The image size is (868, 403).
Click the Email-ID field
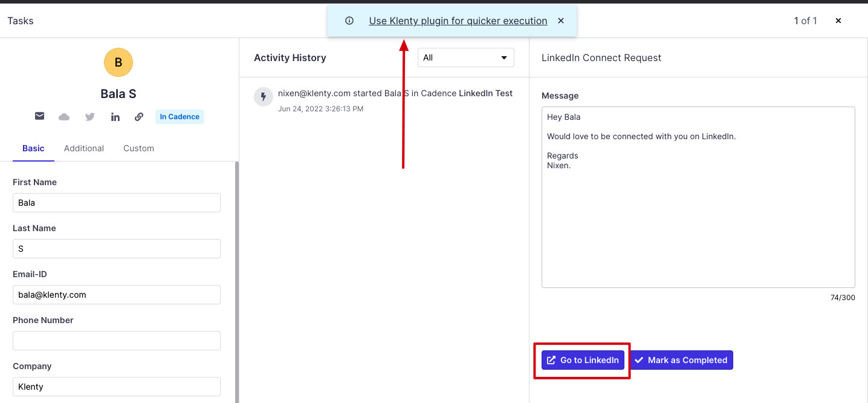(x=117, y=295)
